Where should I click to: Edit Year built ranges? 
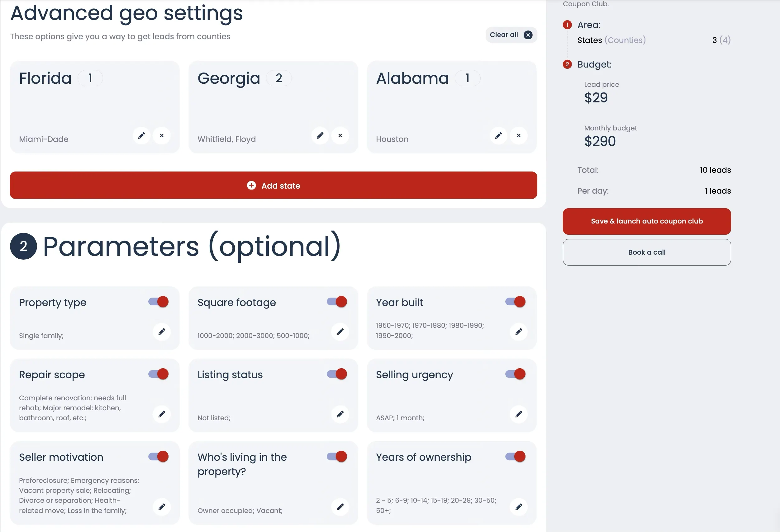pos(519,332)
